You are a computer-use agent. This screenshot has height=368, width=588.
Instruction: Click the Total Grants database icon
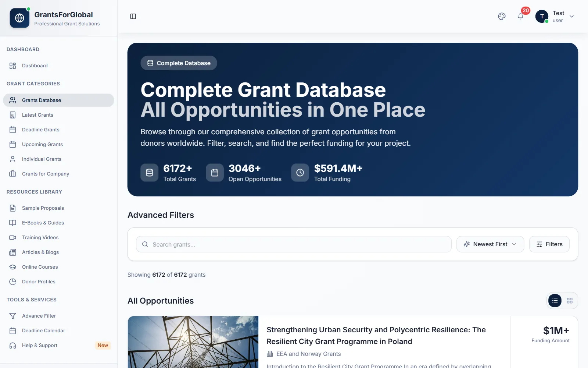coord(149,173)
